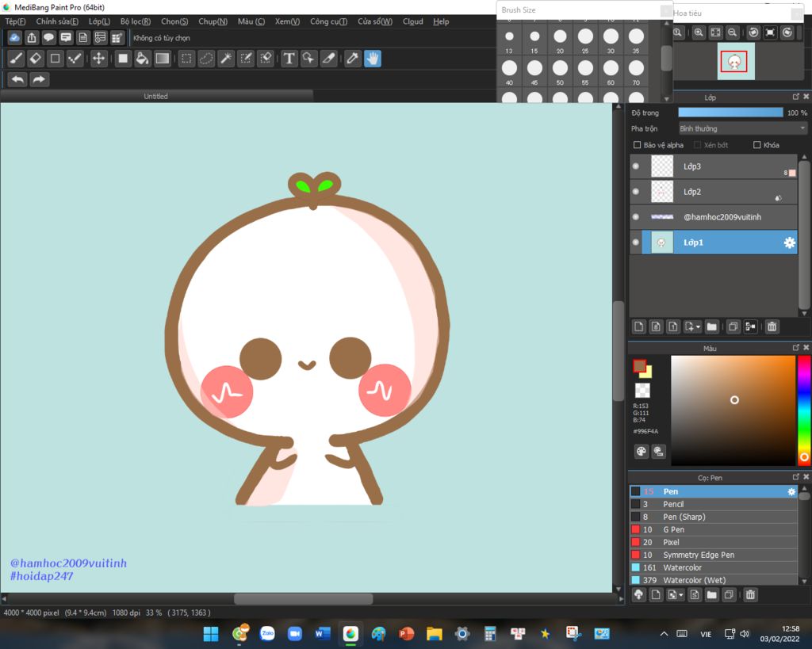Open the Bộ lọc menu
Viewport: 812px width, 649px height.
(x=135, y=21)
